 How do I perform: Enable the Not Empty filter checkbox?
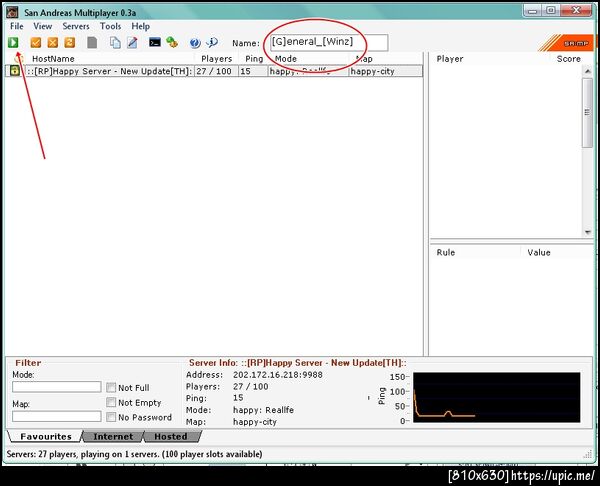pyautogui.click(x=111, y=402)
